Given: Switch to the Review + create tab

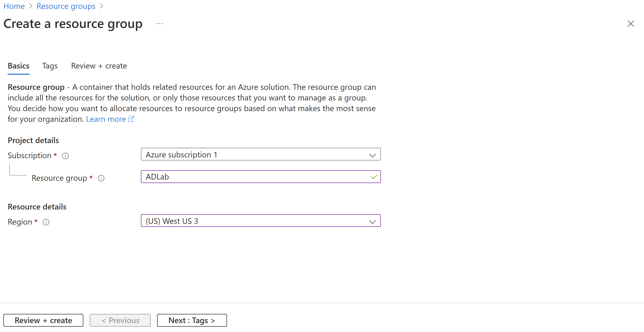Looking at the screenshot, I should click(99, 66).
